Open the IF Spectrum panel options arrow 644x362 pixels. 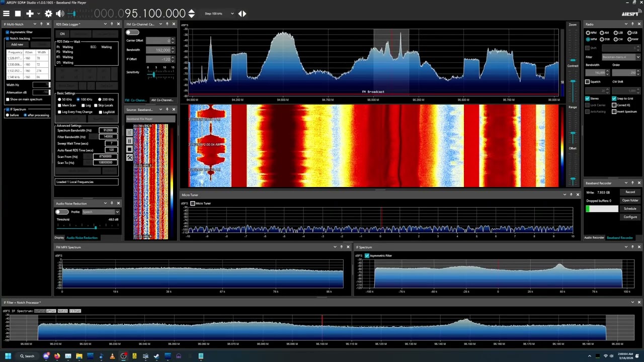coord(626,247)
